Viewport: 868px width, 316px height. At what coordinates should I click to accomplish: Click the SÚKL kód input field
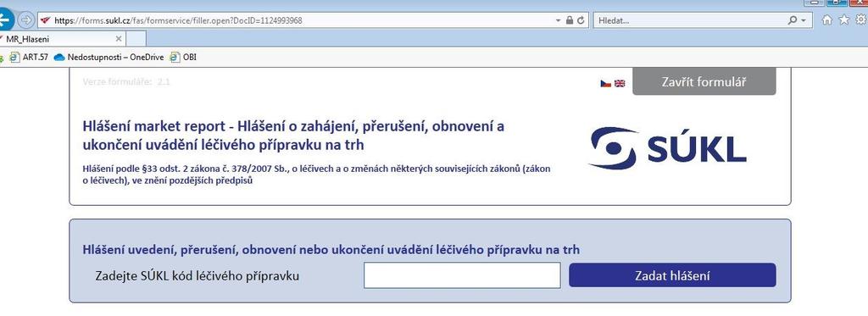[462, 275]
